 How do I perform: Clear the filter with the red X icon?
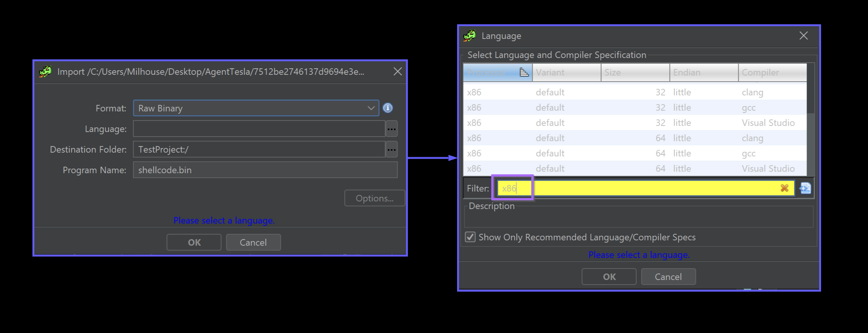point(784,188)
